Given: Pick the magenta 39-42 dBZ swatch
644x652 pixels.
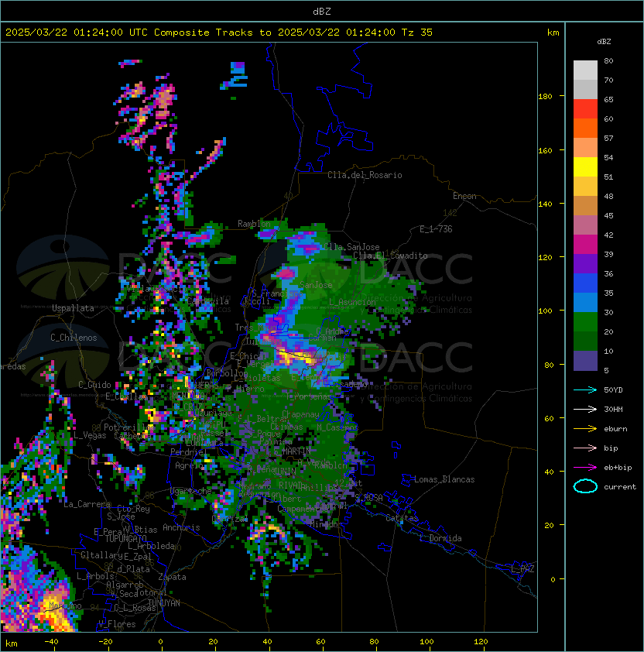Looking at the screenshot, I should [x=585, y=245].
